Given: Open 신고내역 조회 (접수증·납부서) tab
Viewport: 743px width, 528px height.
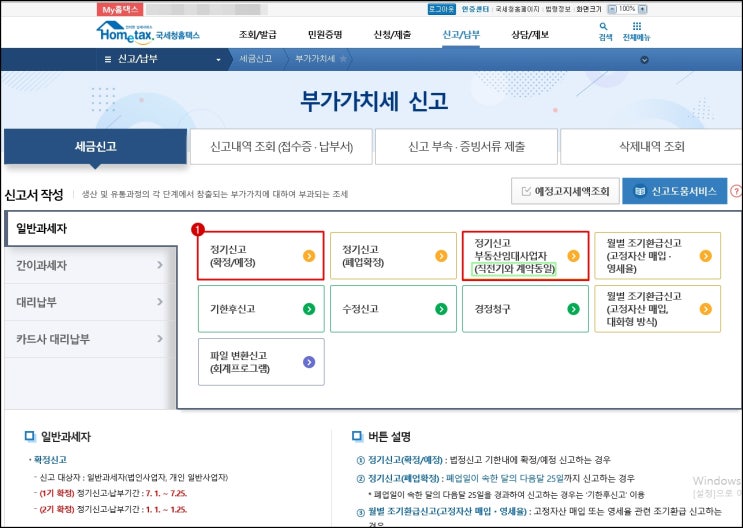Looking at the screenshot, I should coord(281,147).
